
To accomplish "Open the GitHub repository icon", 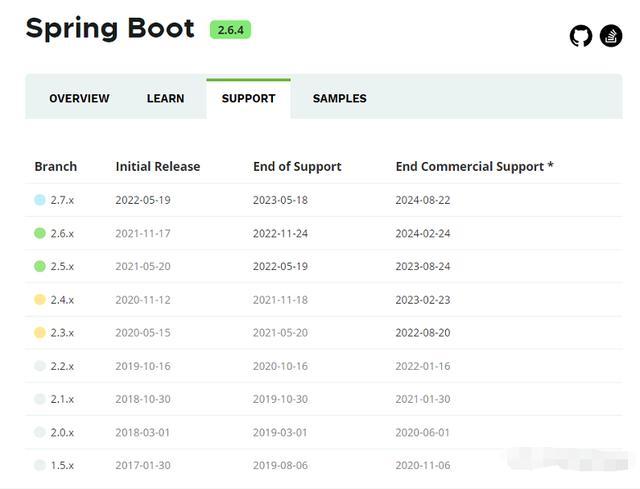I will 580,36.
